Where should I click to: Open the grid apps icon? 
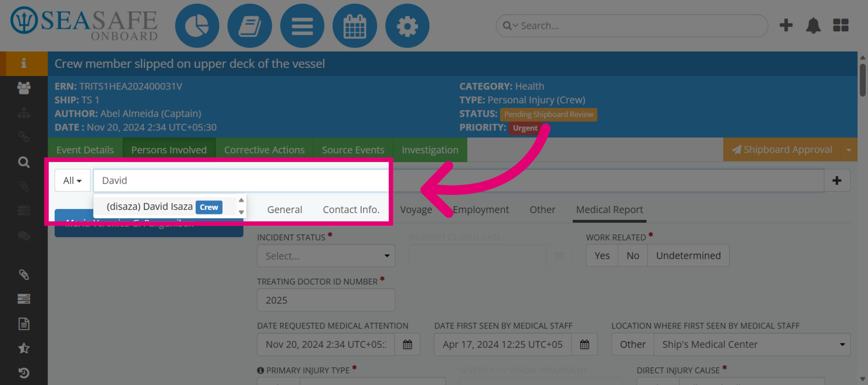[x=841, y=25]
